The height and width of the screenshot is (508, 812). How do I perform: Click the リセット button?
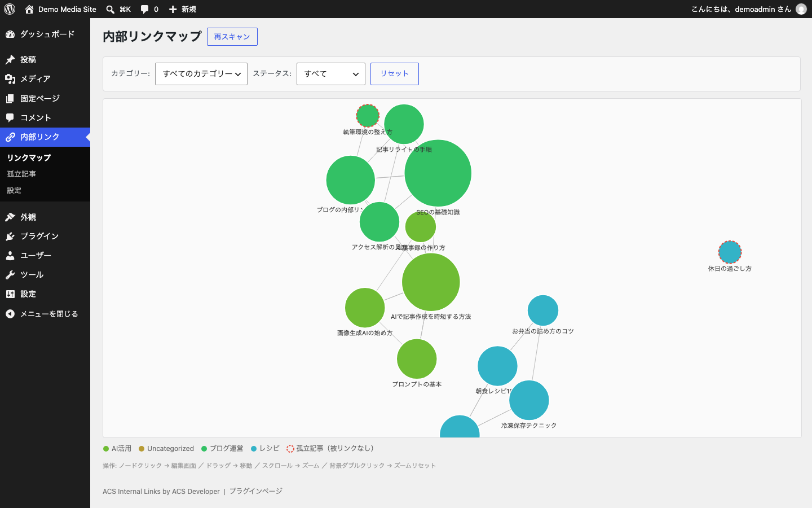coord(395,74)
